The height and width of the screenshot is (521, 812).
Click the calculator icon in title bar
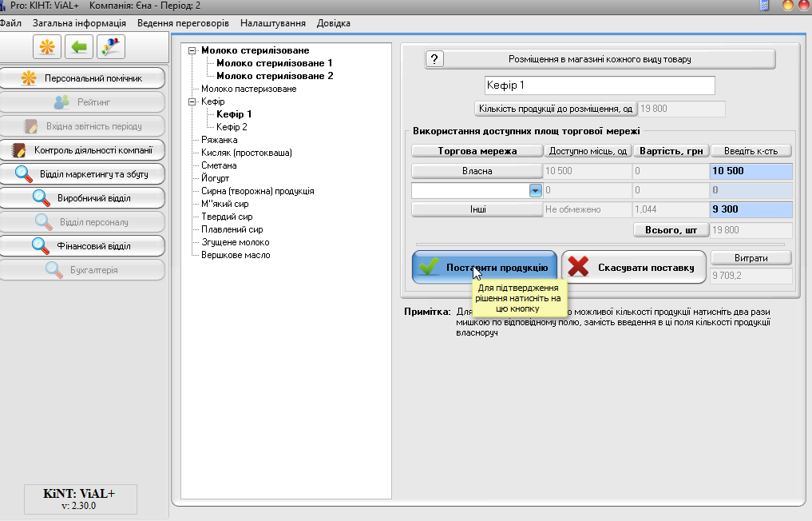coord(764,6)
